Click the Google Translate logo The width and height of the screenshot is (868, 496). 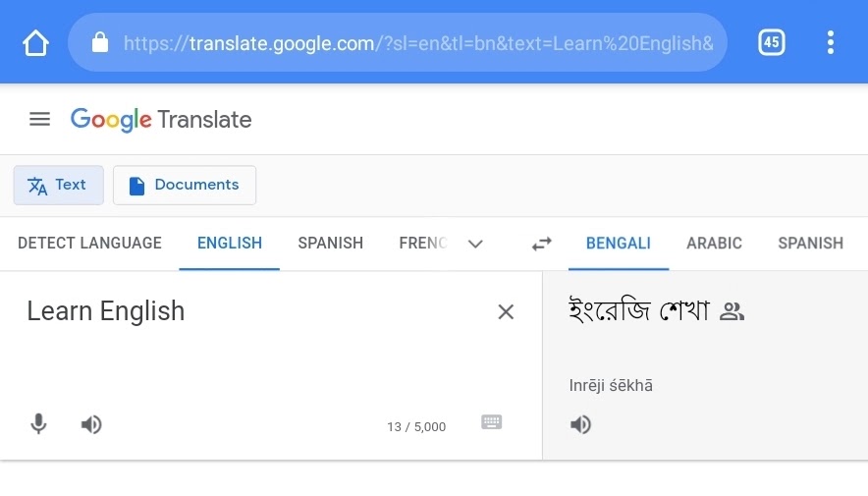click(x=161, y=120)
